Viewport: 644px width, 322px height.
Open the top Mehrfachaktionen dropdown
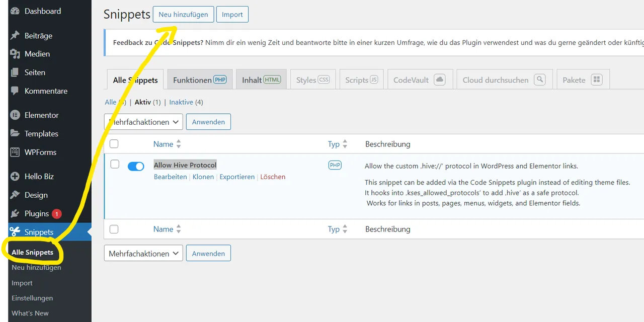[143, 122]
